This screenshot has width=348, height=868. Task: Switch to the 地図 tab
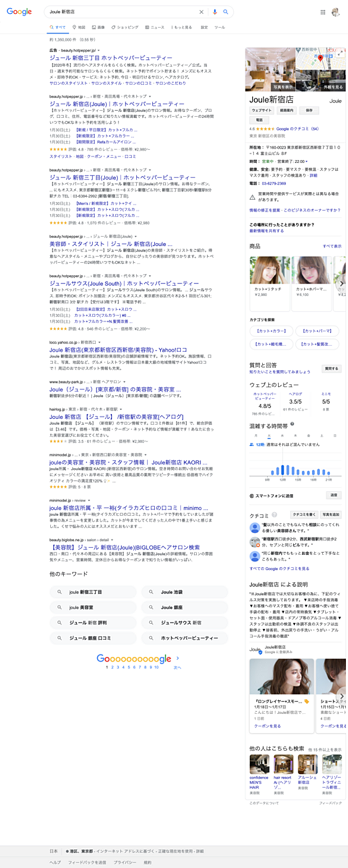click(79, 27)
